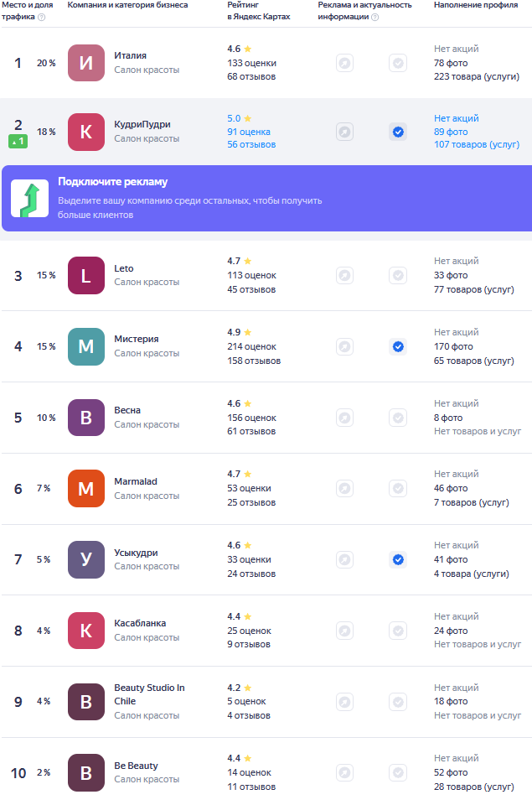532x805 pixels.
Task: Open the '107 товаров (услуг)' link
Action: click(x=476, y=144)
